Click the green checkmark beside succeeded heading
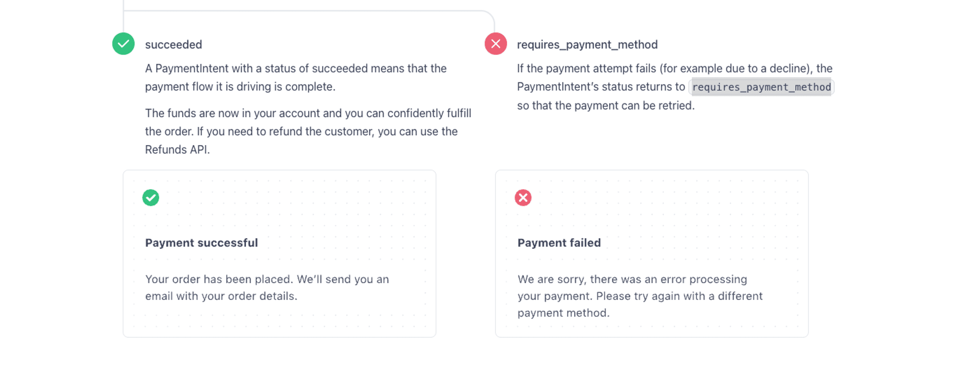Screen dimensions: 980x369 click(123, 44)
